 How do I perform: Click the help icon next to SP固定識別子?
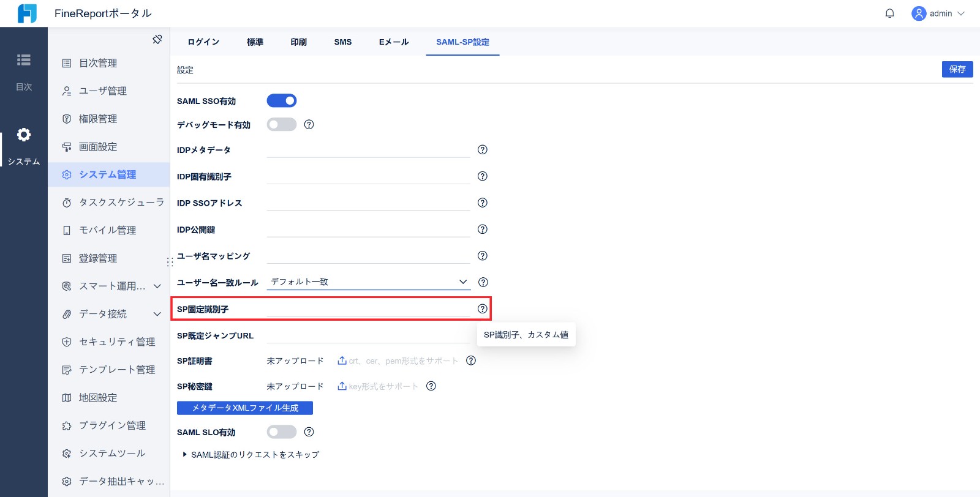pos(483,309)
